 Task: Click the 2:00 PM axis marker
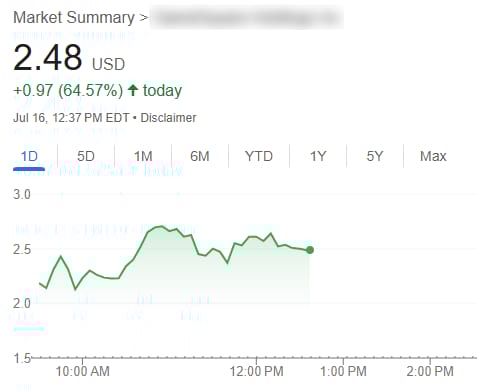[430, 371]
